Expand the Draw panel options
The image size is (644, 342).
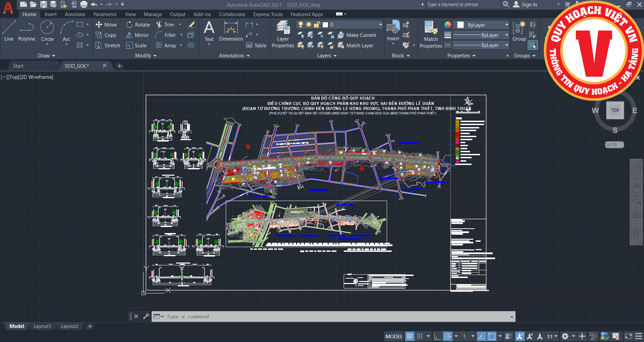point(46,56)
